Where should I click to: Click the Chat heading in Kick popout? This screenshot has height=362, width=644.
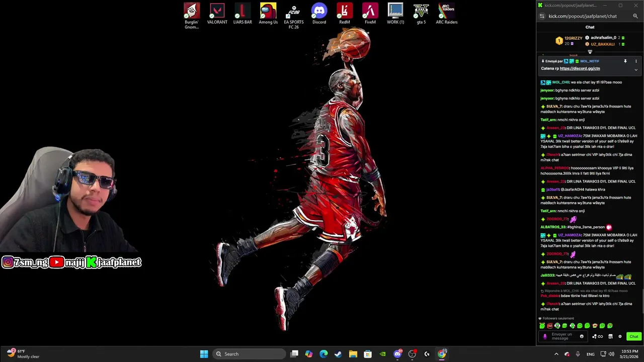pos(590,27)
